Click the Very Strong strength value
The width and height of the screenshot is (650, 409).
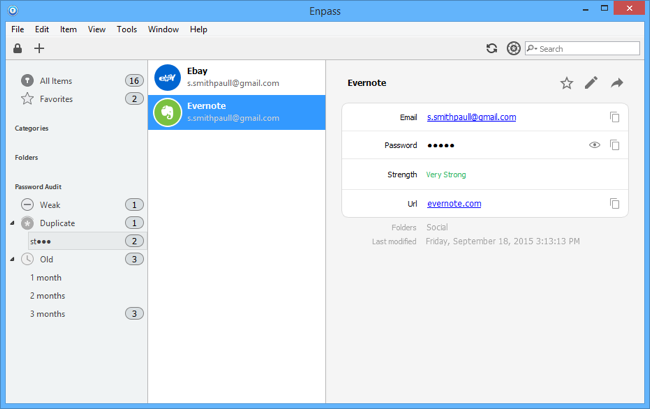(446, 175)
